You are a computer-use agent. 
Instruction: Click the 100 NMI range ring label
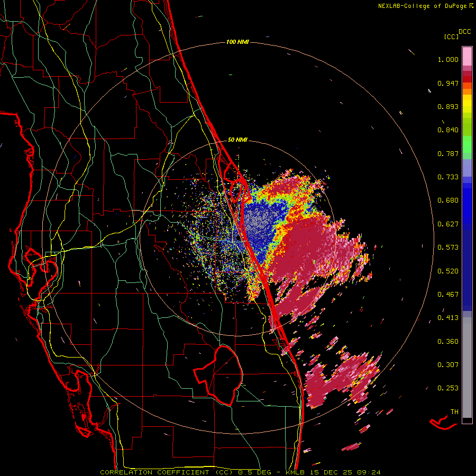point(237,42)
